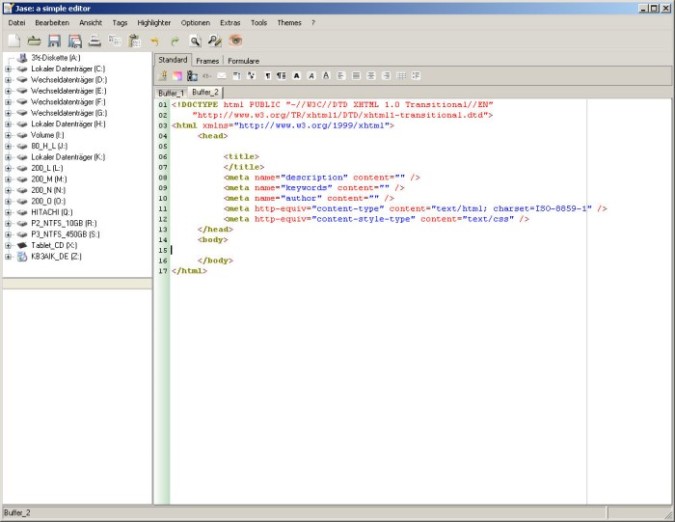This screenshot has width=675, height=522.
Task: Open a file with the folder icon
Action: click(x=33, y=41)
